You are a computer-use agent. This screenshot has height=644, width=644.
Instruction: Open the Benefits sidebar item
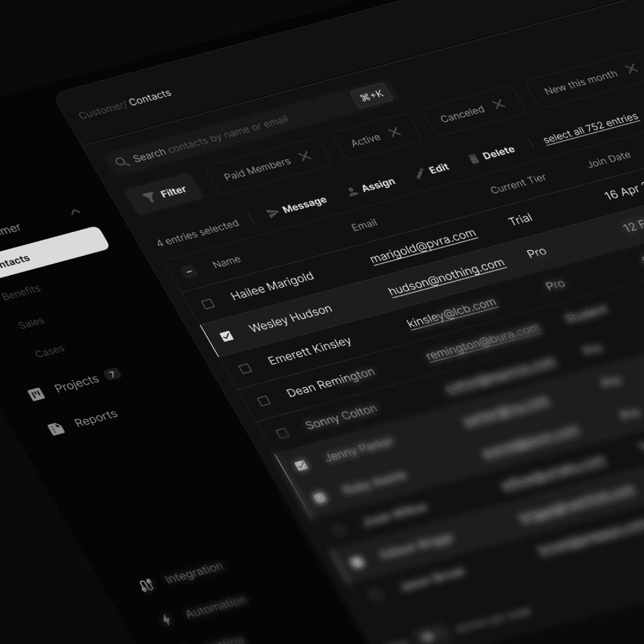point(21,292)
